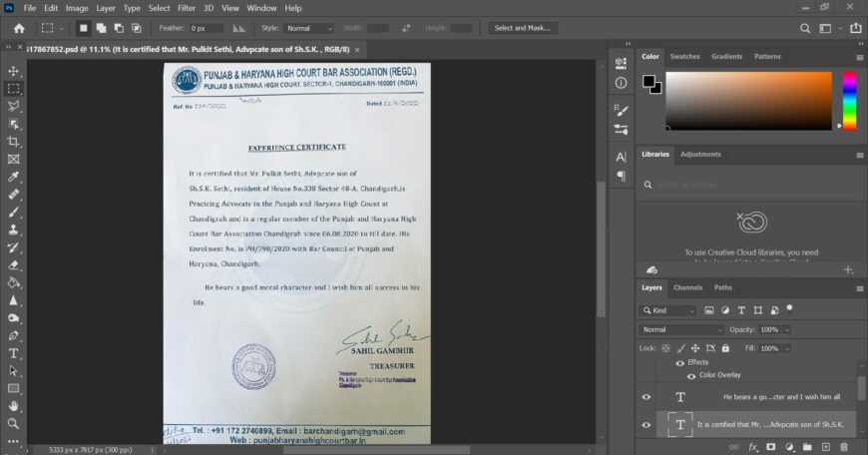Screen dimensions: 868x455
Task: Select the Move tool
Action: (x=13, y=71)
